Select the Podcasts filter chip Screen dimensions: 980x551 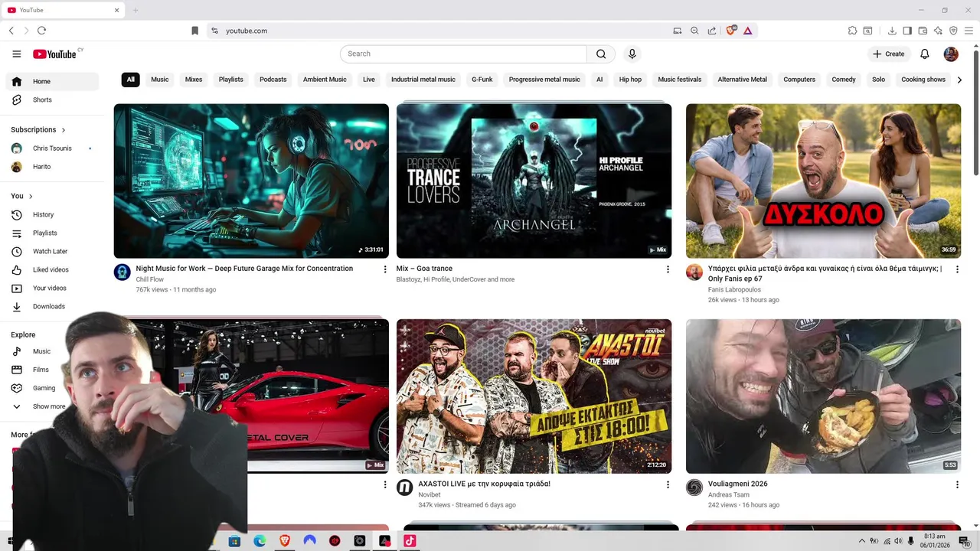pyautogui.click(x=273, y=80)
